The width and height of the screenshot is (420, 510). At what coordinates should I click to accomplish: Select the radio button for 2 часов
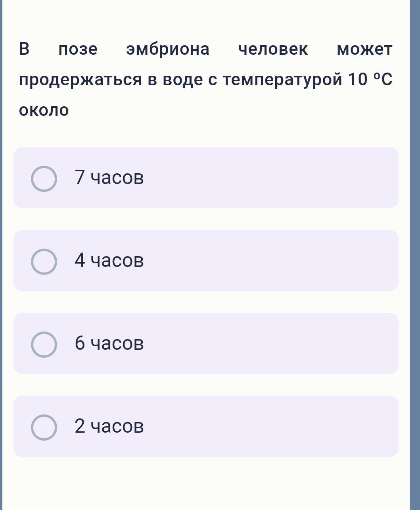coord(44,428)
